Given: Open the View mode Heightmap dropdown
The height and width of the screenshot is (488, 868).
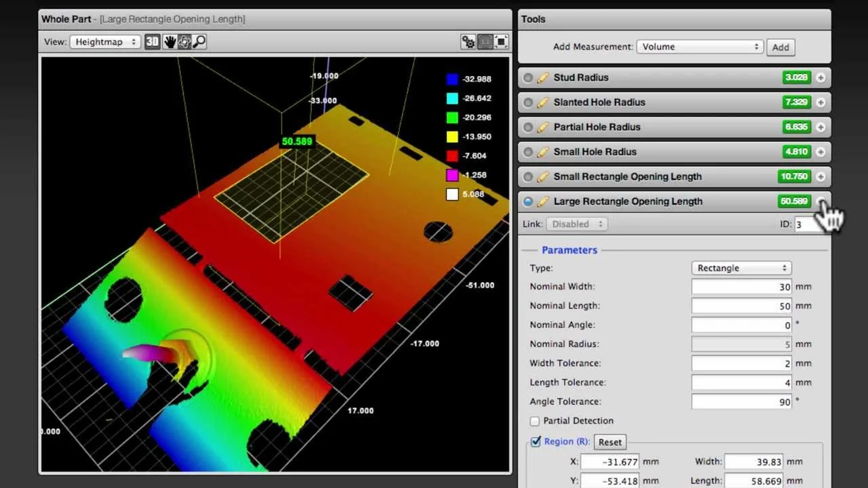Looking at the screenshot, I should (104, 41).
